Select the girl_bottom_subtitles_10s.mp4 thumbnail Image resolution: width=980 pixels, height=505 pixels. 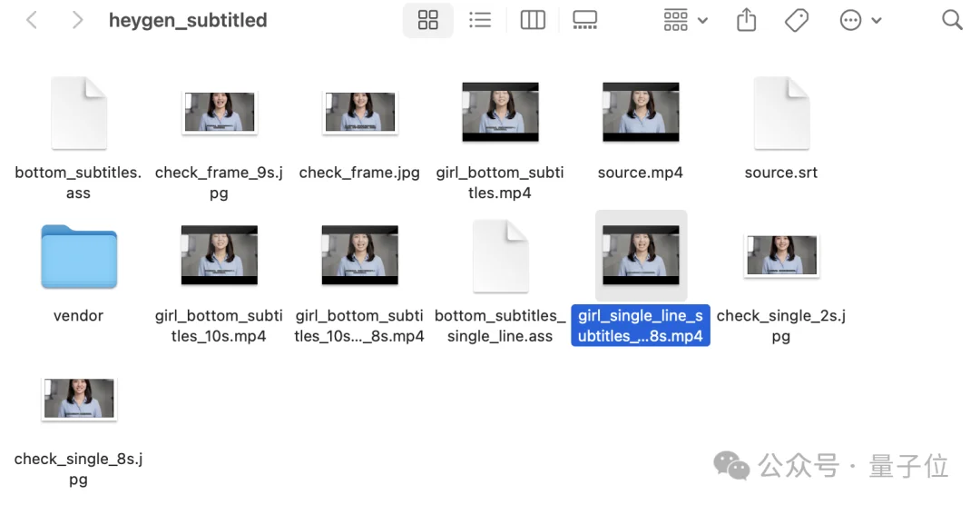pyautogui.click(x=220, y=255)
